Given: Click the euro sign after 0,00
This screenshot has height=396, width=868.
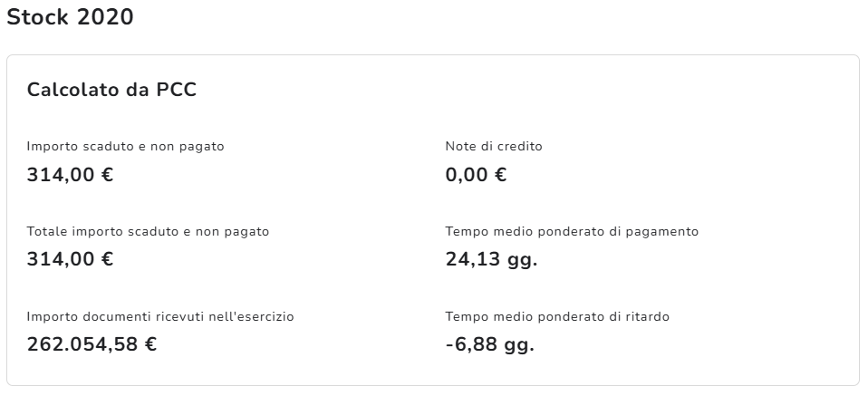Looking at the screenshot, I should click(x=500, y=175).
